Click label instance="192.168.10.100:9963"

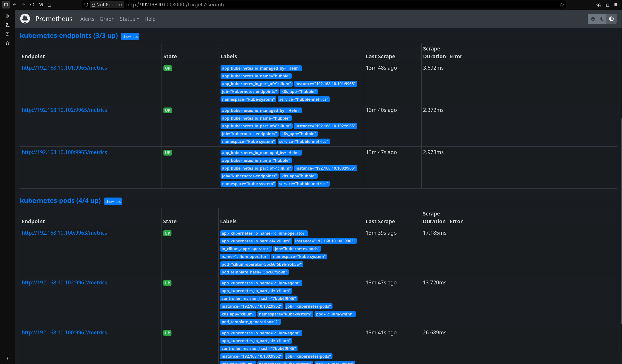click(325, 241)
